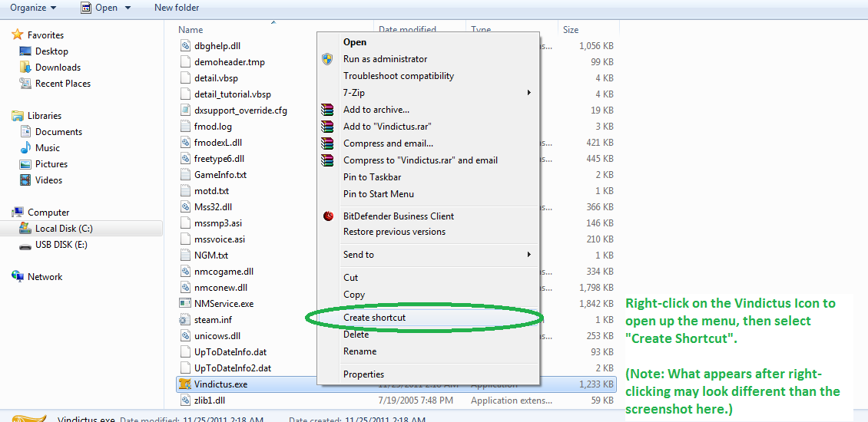Select the UpToDateInfo2.dat file name
Image resolution: width=868 pixels, height=422 pixels.
tap(233, 368)
